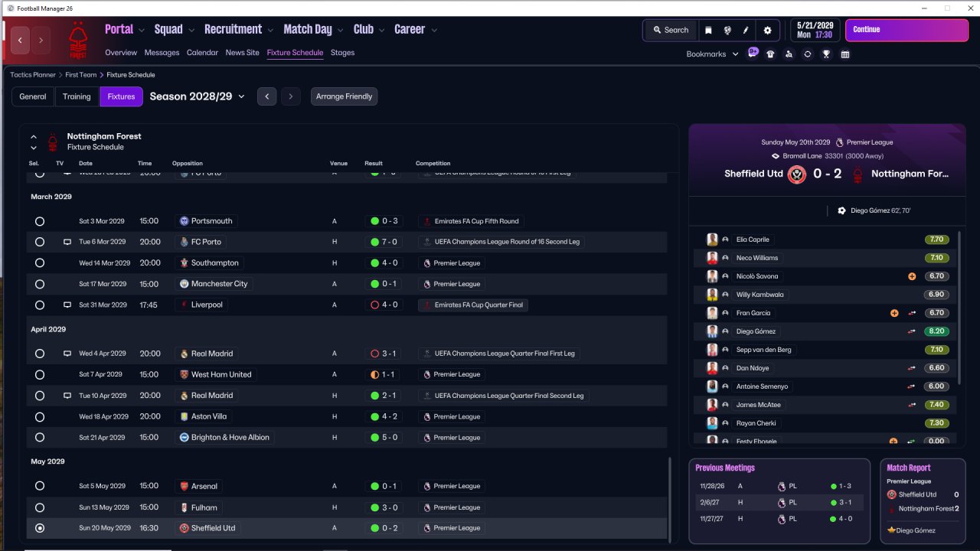Image resolution: width=980 pixels, height=551 pixels.
Task: Select the Manchester City fixture radio button
Action: pos(40,284)
